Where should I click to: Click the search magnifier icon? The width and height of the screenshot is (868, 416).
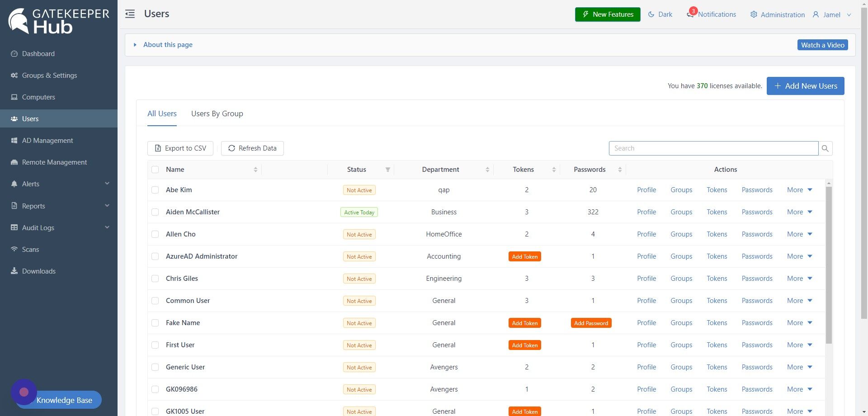(x=826, y=148)
